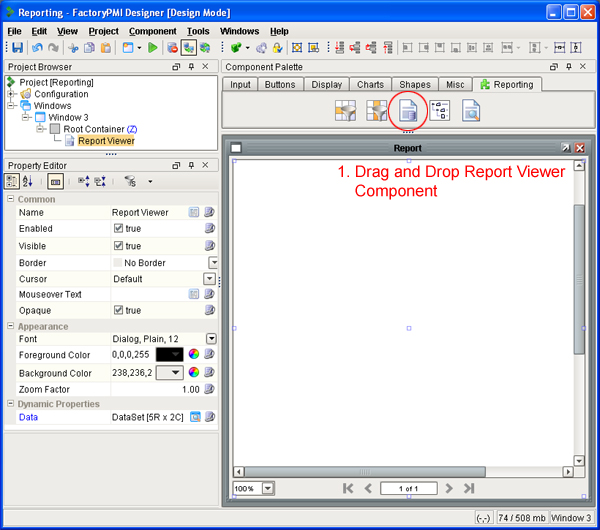Select the Report Viewer palette component icon
This screenshot has width=600, height=530.
[408, 111]
